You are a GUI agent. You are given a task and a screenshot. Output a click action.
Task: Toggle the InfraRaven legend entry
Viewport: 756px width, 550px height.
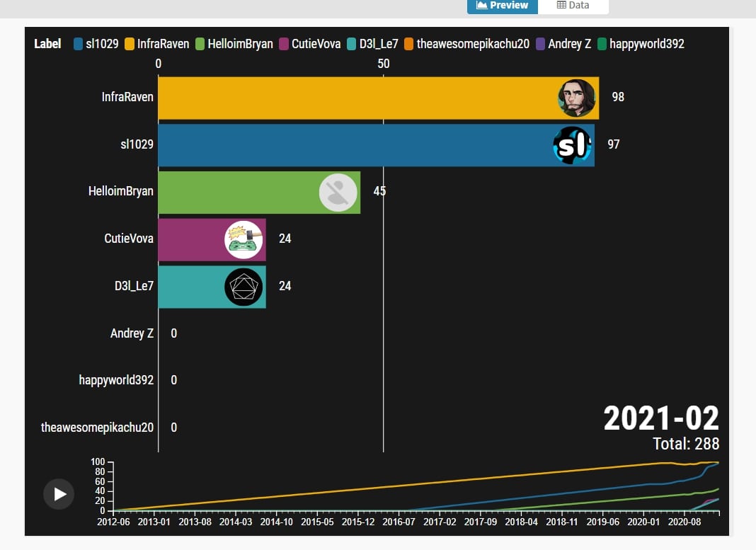pos(156,44)
